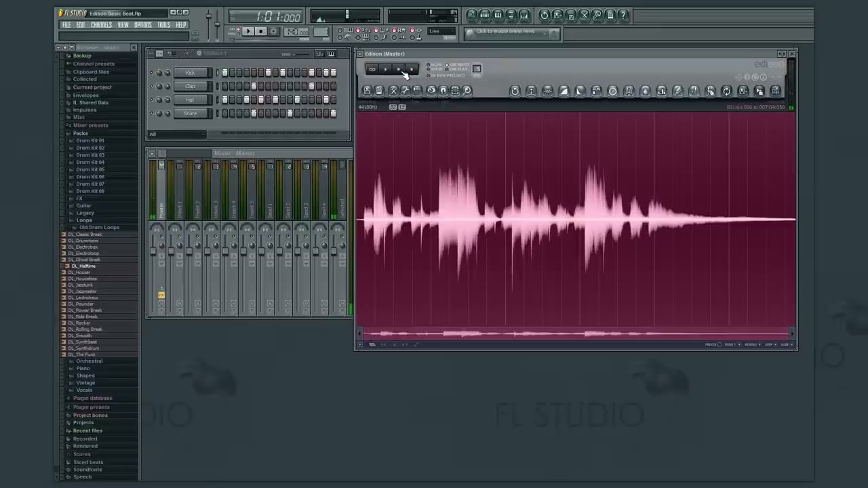Open the TOOLS menu
Image resolution: width=868 pixels, height=488 pixels.
[x=164, y=25]
